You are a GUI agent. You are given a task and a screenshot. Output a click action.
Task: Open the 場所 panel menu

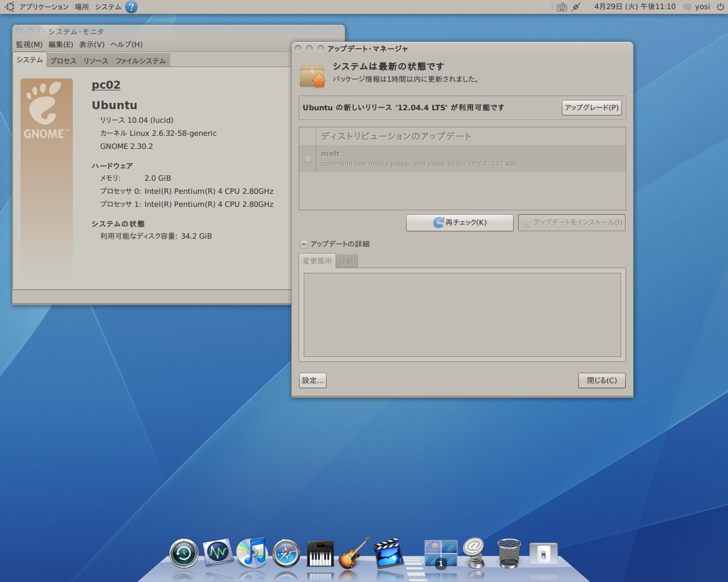82,7
